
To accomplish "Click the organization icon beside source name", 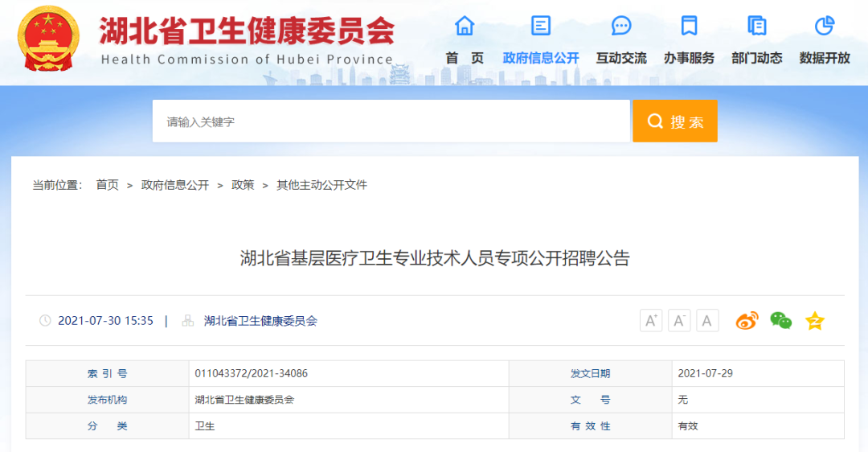I will pos(188,321).
